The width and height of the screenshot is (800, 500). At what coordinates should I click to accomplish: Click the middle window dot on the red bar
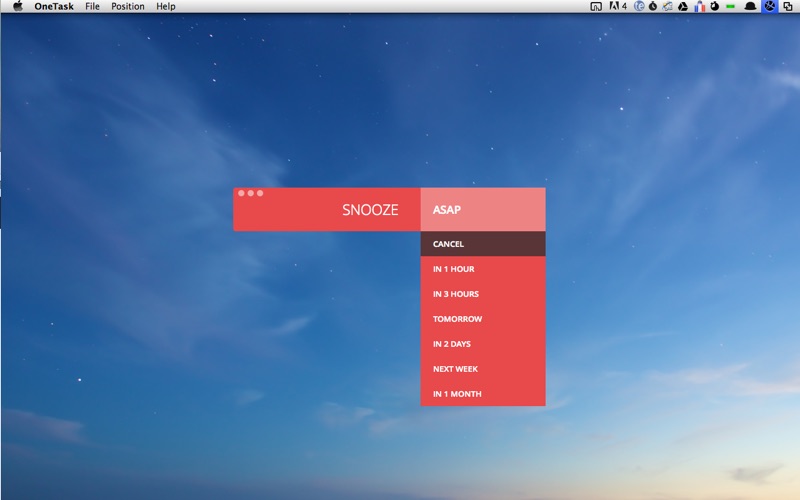point(251,193)
